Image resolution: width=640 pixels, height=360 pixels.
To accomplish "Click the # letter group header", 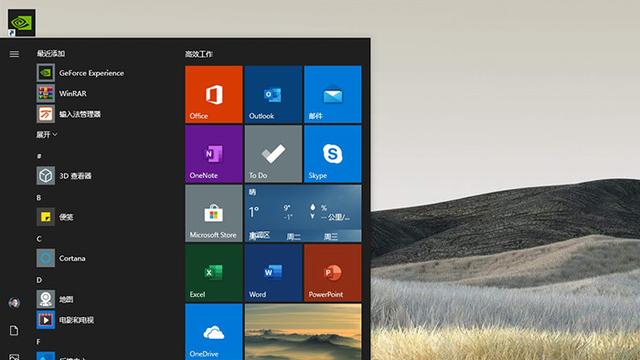I will click(x=39, y=156).
